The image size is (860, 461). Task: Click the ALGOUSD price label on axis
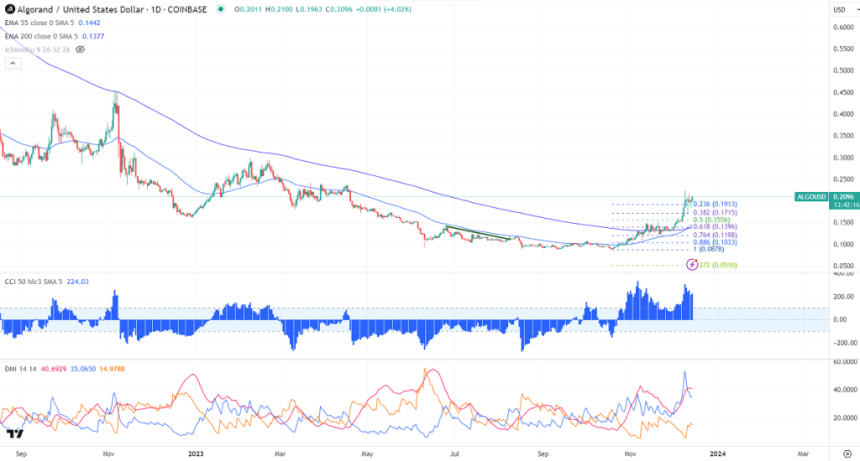pos(808,197)
